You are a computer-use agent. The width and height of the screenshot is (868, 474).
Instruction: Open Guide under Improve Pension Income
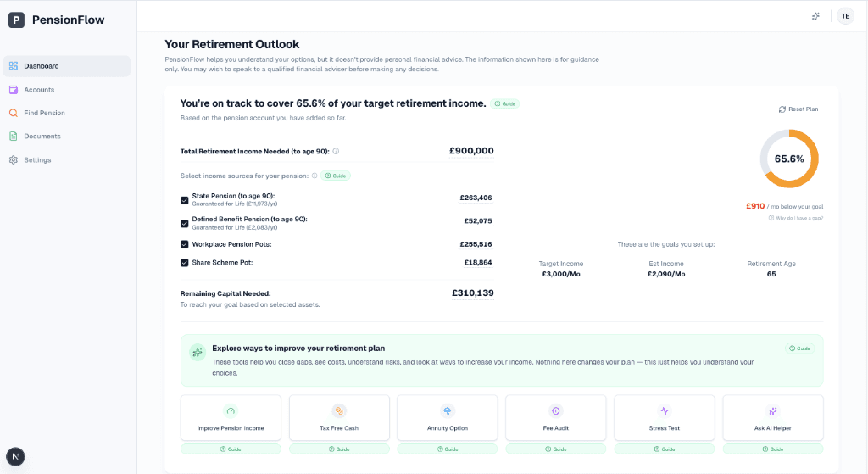pyautogui.click(x=231, y=449)
